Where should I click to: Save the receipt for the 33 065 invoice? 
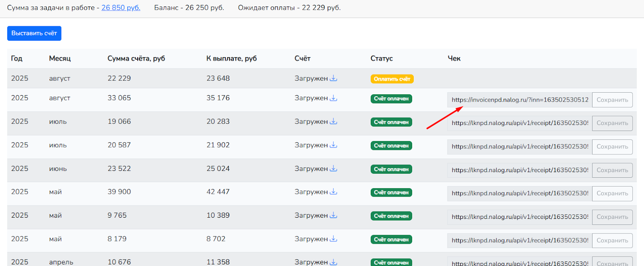[x=612, y=100]
